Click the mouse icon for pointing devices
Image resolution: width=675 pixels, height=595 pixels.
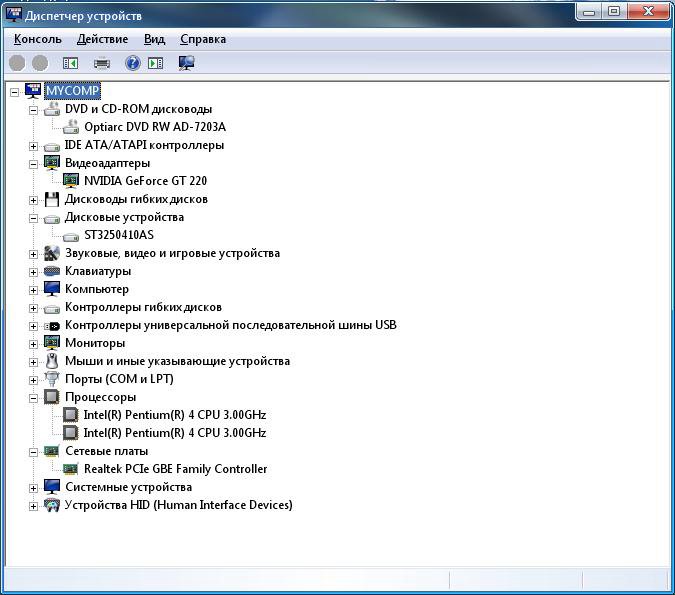pos(52,361)
